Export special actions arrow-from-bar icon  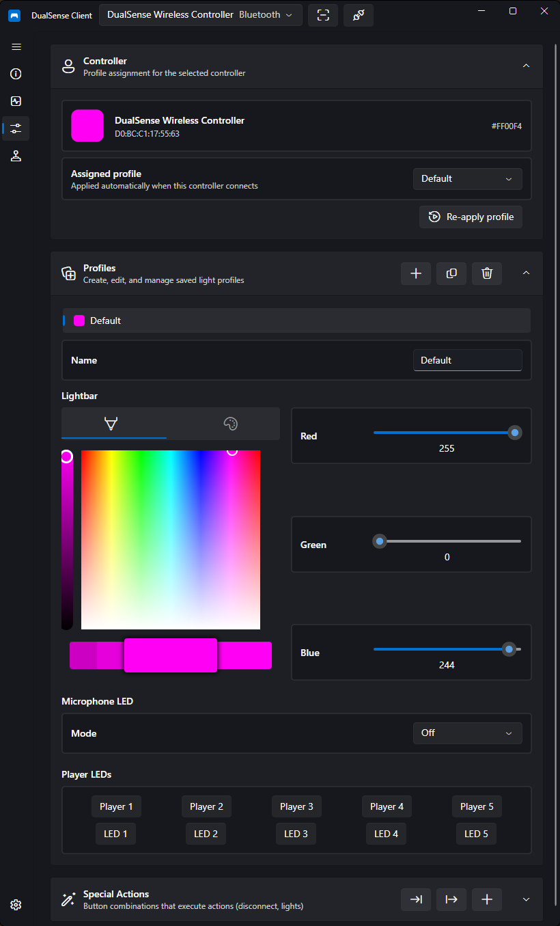tap(451, 899)
